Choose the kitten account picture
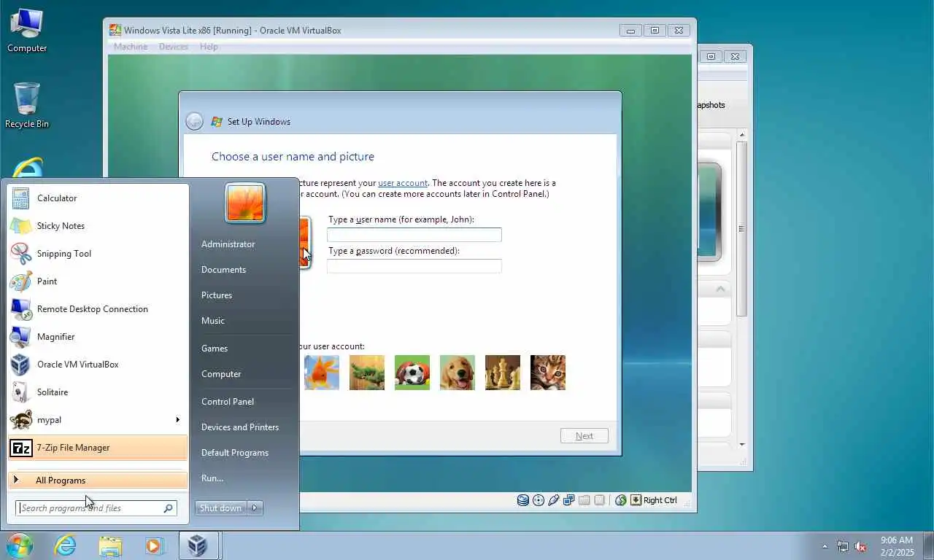This screenshot has width=934, height=560. pyautogui.click(x=548, y=373)
